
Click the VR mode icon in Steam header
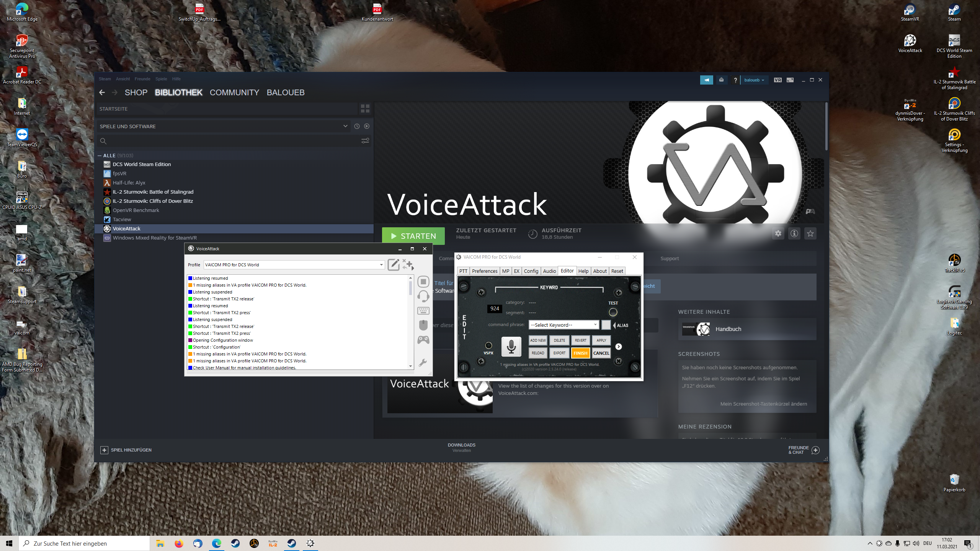tap(777, 80)
